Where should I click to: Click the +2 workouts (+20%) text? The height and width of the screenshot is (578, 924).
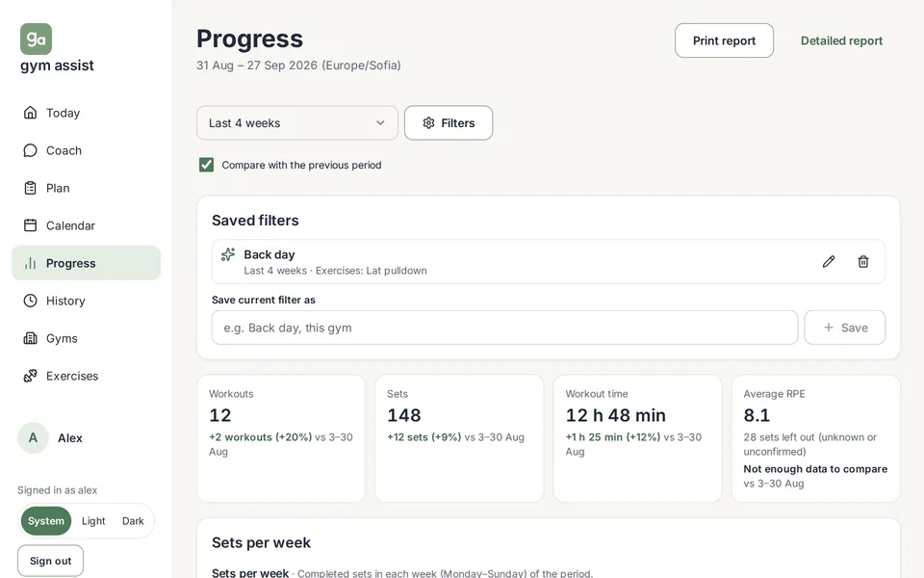(261, 437)
